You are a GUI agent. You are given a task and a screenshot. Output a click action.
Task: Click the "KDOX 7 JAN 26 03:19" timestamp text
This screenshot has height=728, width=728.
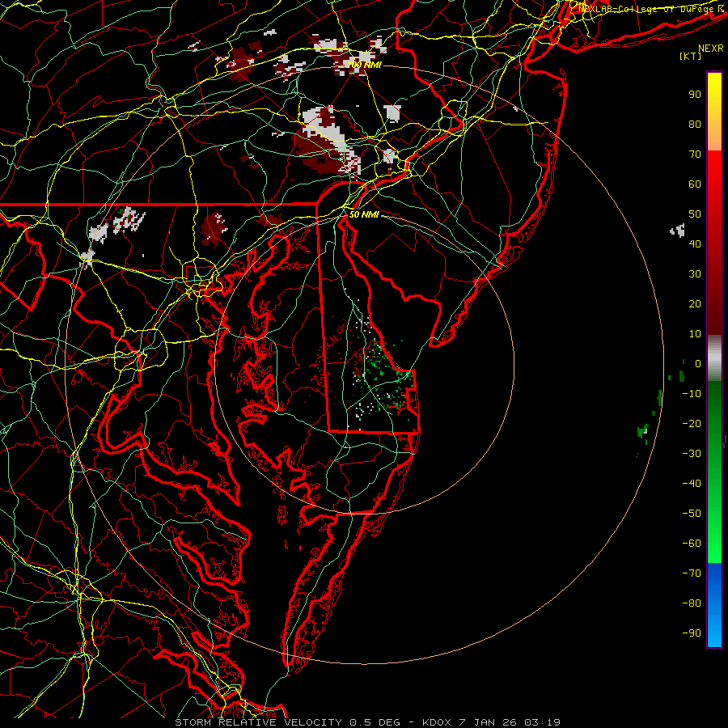coord(491,722)
